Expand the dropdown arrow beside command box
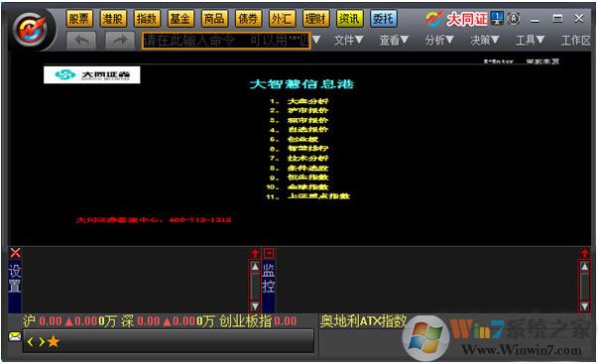 (316, 40)
